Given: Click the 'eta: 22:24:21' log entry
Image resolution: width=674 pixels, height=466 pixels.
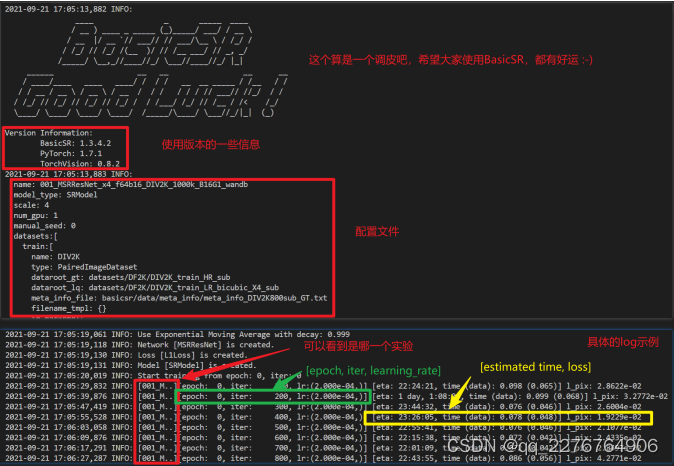Looking at the screenshot, I should tap(507, 386).
